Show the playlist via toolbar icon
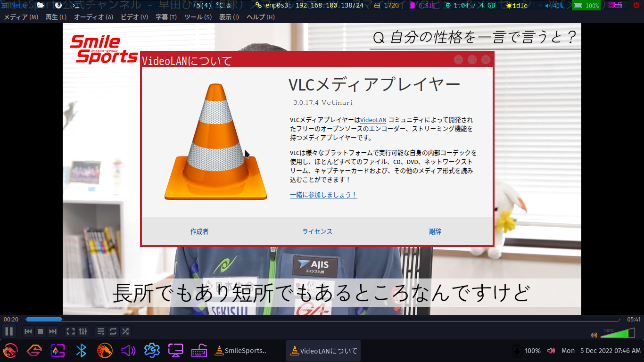 click(101, 331)
